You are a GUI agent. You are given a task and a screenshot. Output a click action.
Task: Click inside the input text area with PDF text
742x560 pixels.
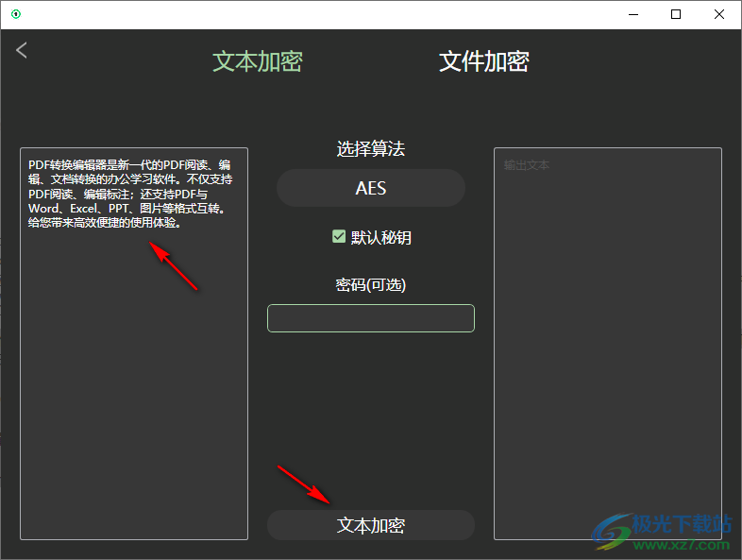pyautogui.click(x=134, y=344)
